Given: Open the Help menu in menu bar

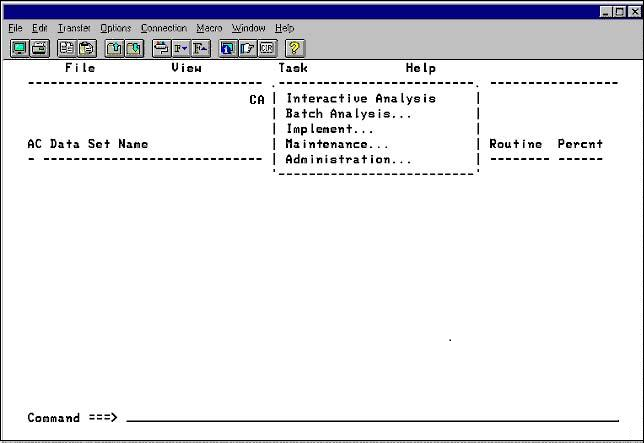Looking at the screenshot, I should pos(285,28).
